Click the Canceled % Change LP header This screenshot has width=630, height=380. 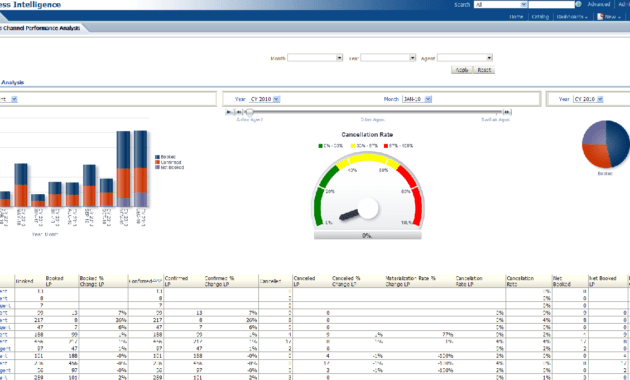(346, 281)
